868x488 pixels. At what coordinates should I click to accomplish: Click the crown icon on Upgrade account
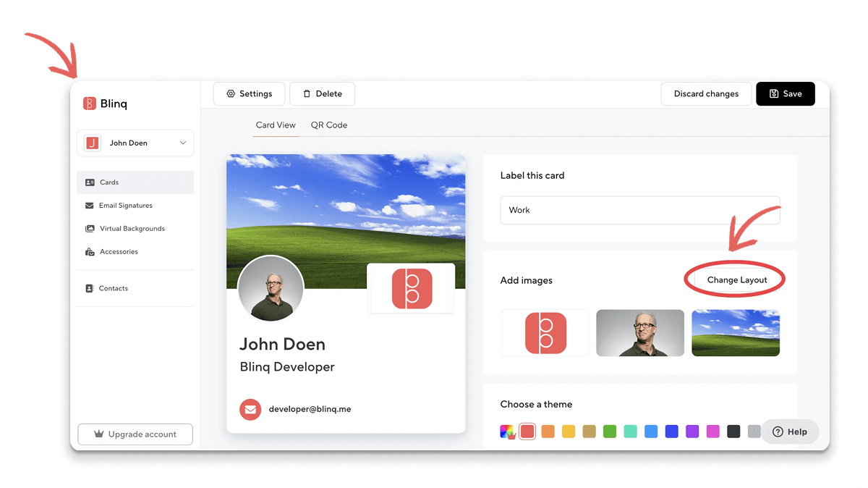coord(100,434)
